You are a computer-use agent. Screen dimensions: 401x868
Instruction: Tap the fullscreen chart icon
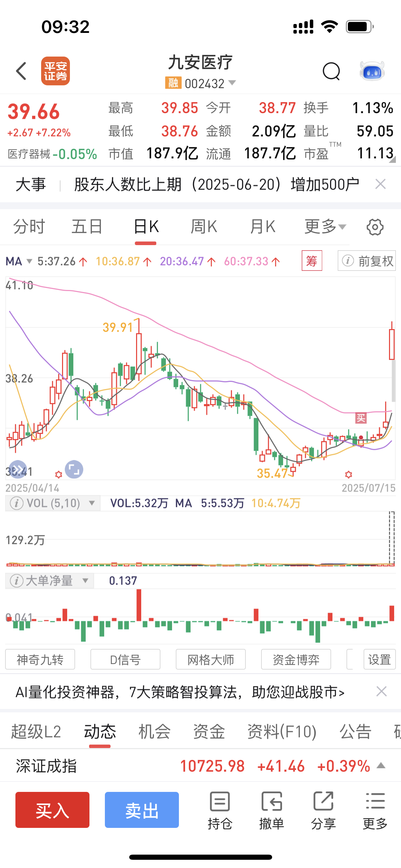[74, 469]
